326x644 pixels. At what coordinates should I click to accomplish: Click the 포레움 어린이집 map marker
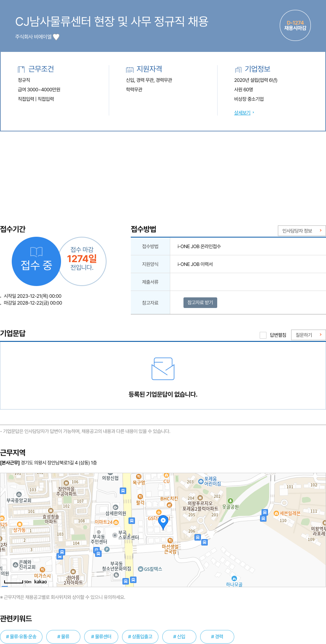point(201,481)
